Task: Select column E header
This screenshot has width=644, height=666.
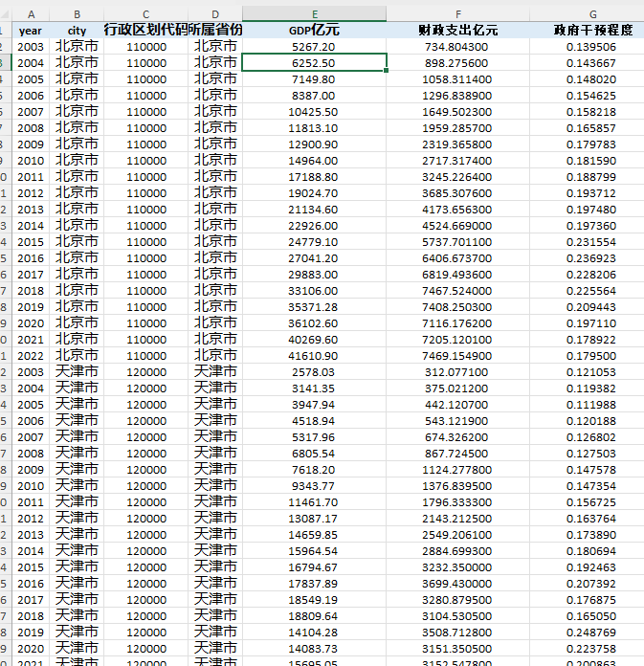Action: [315, 14]
